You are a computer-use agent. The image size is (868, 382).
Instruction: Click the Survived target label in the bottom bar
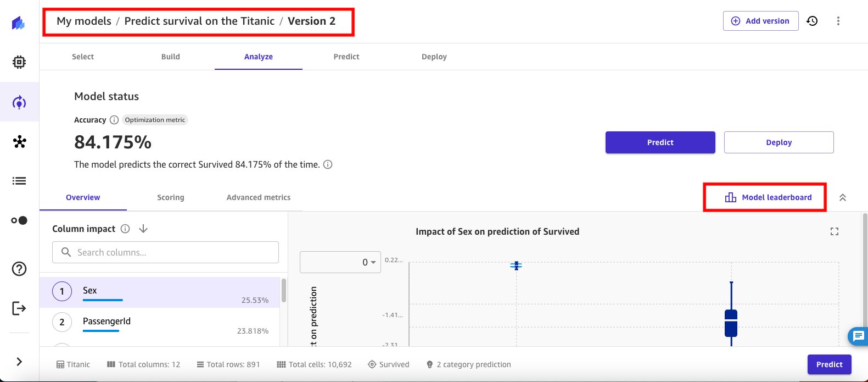click(x=389, y=364)
